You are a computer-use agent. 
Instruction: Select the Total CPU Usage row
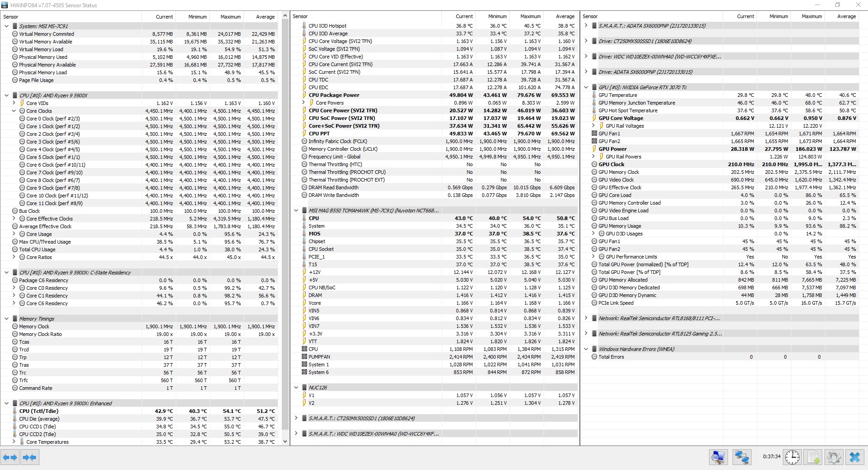(140, 249)
